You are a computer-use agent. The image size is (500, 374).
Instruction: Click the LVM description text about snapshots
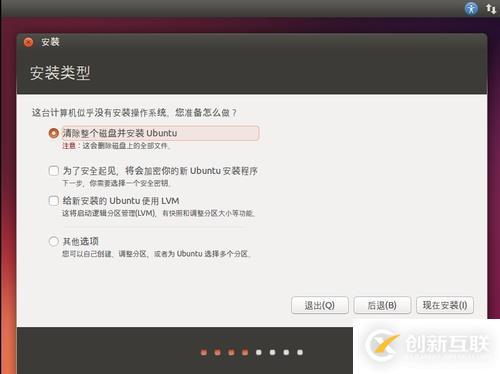[x=158, y=213]
